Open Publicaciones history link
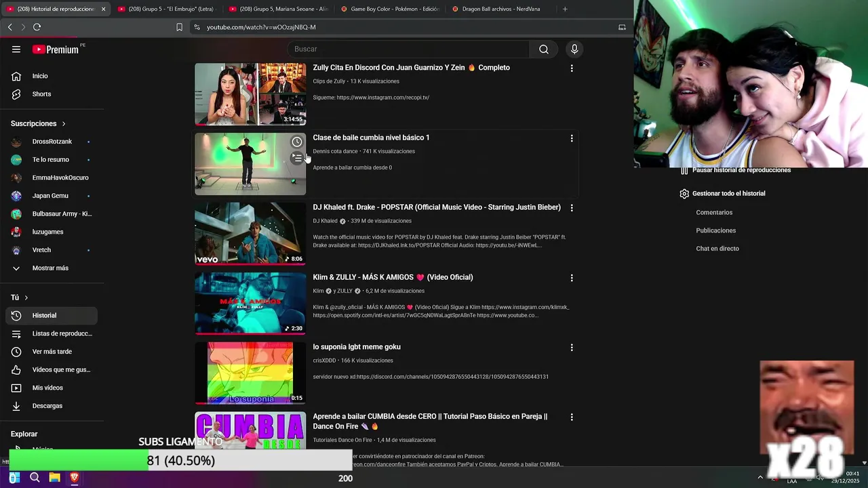Image resolution: width=868 pixels, height=488 pixels. coord(715,230)
